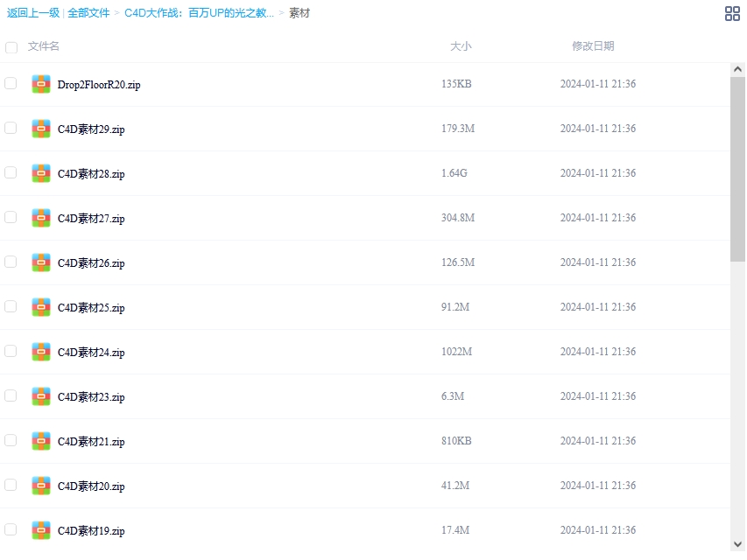Click the 1.64G size value

pyautogui.click(x=454, y=173)
